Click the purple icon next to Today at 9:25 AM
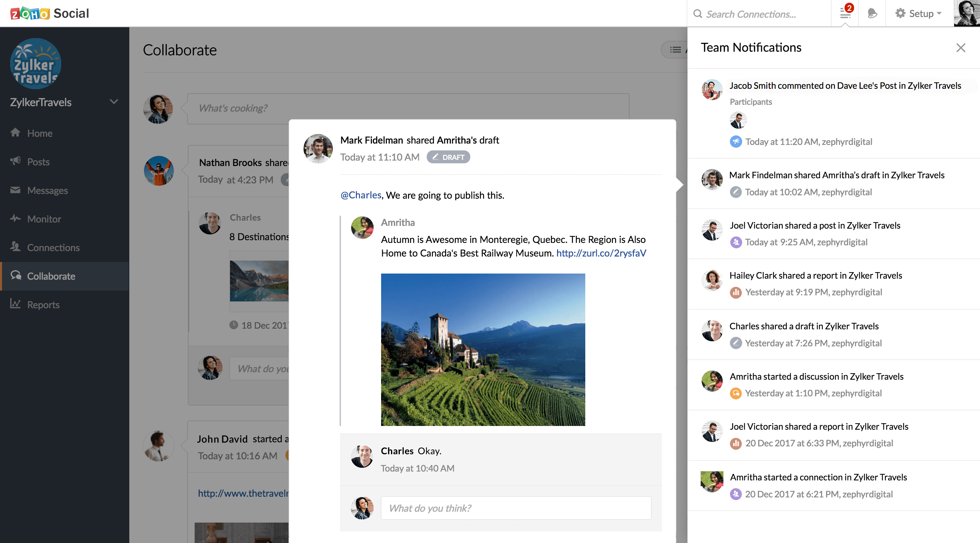The width and height of the screenshot is (980, 543). click(736, 242)
